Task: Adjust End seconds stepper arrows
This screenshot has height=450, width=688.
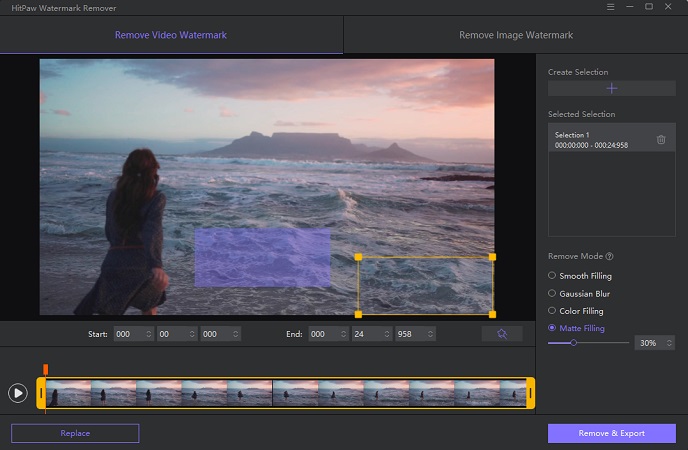Action: click(387, 334)
